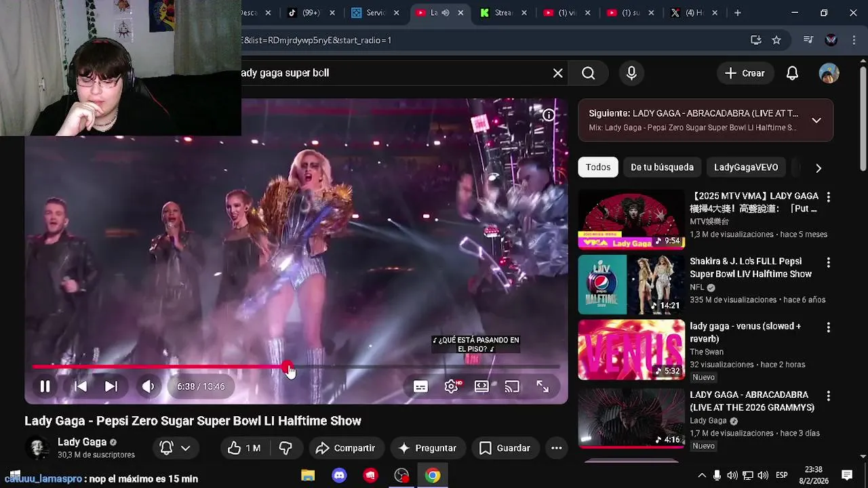
Task: Open a new browser tab
Action: tap(737, 13)
